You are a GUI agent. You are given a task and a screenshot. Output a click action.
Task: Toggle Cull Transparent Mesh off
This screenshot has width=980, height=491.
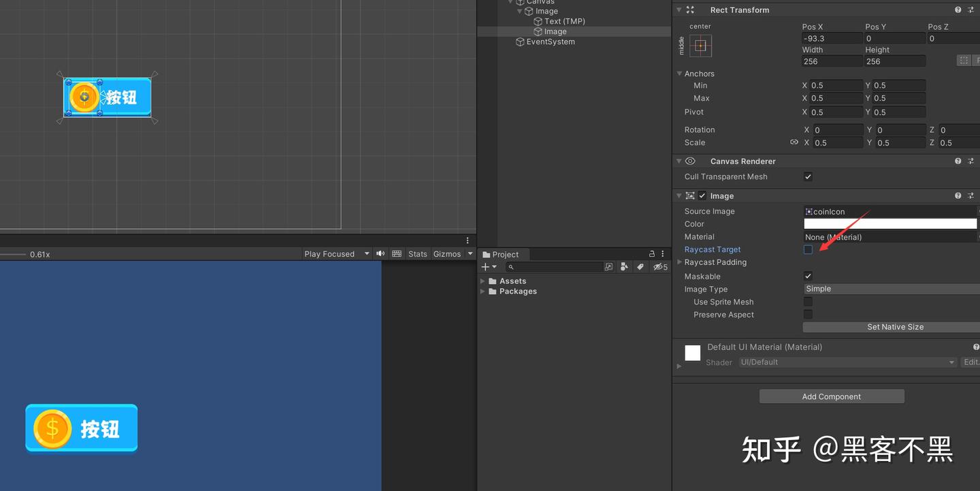808,176
